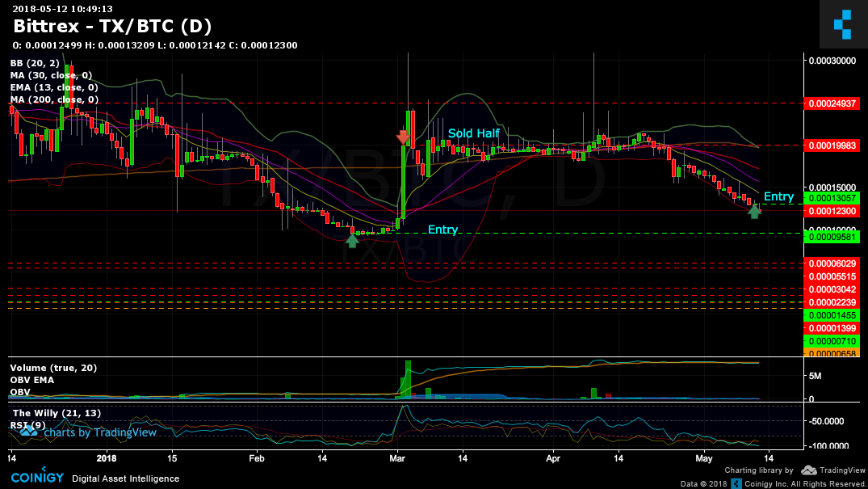Screen dimensions: 868x489
Task: Click the small Coinigy icon in copyright line
Action: pyautogui.click(x=736, y=483)
